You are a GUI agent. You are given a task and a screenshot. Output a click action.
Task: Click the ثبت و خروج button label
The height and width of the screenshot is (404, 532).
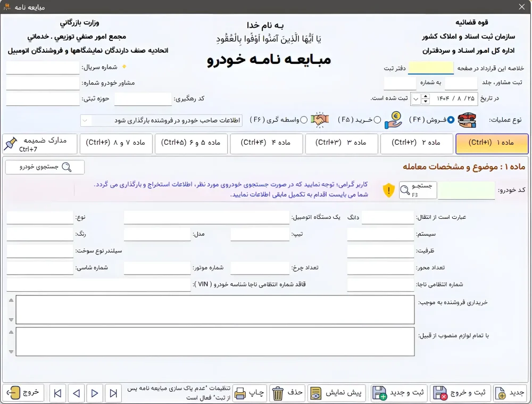click(x=468, y=392)
